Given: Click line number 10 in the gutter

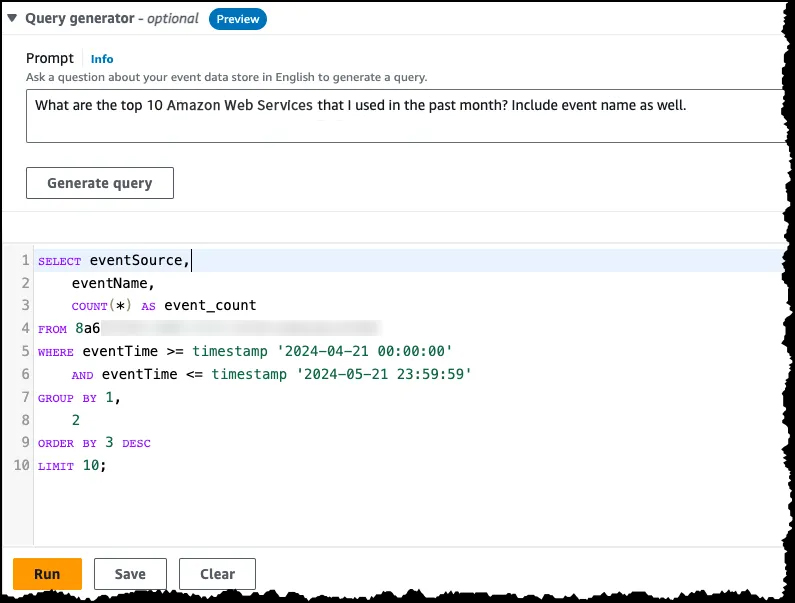Looking at the screenshot, I should [22, 465].
